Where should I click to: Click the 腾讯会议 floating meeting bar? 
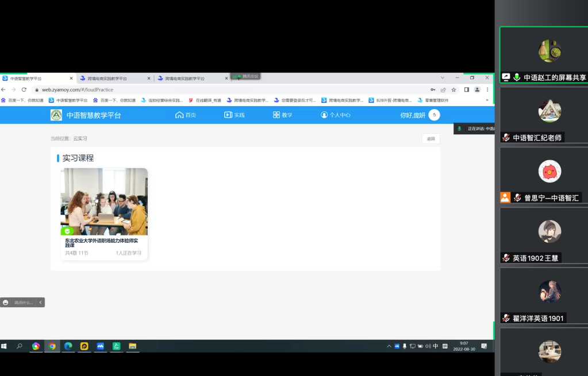click(x=245, y=76)
